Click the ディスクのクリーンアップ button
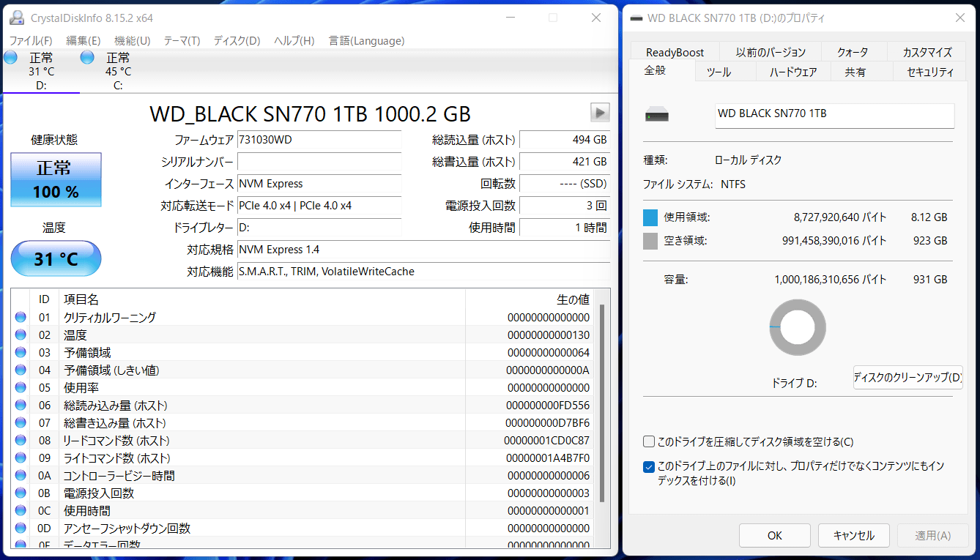This screenshot has width=980, height=560. tap(907, 378)
